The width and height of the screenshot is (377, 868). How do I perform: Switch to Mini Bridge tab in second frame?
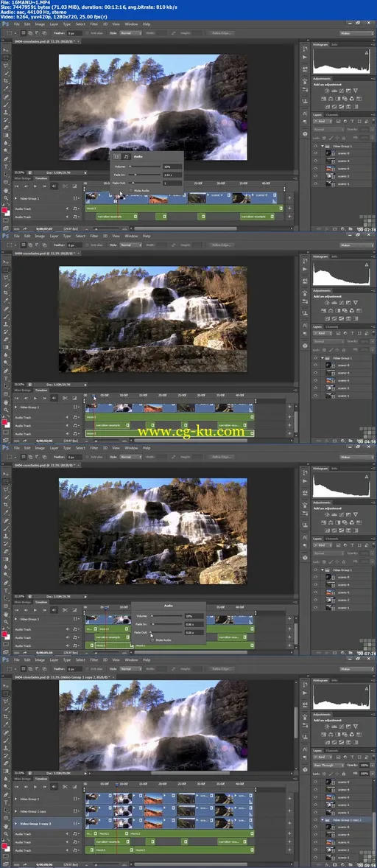(x=22, y=391)
